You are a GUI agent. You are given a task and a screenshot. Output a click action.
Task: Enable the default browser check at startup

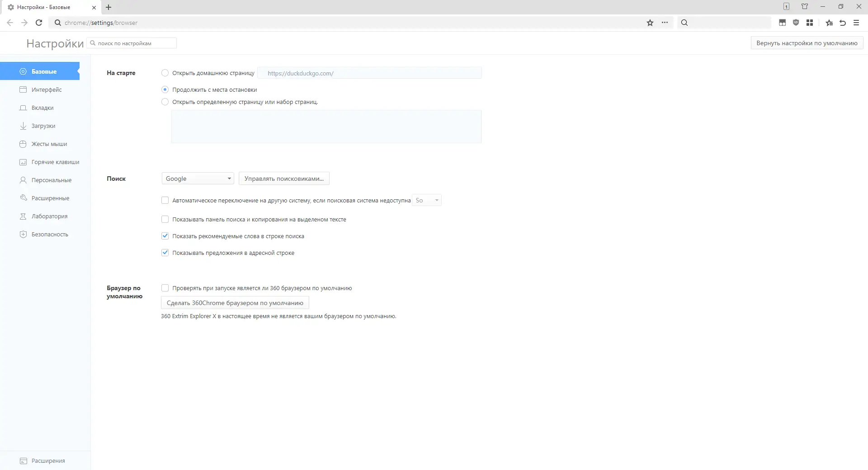(165, 288)
